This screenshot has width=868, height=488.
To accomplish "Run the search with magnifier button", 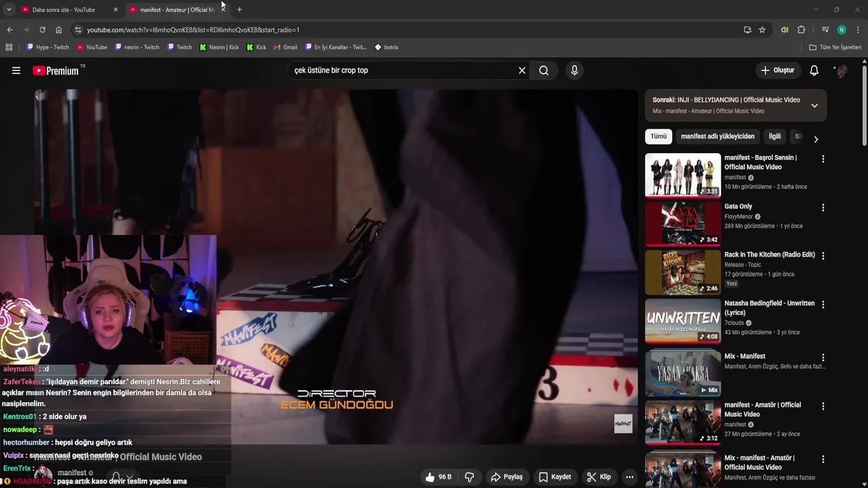I will pyautogui.click(x=544, y=70).
